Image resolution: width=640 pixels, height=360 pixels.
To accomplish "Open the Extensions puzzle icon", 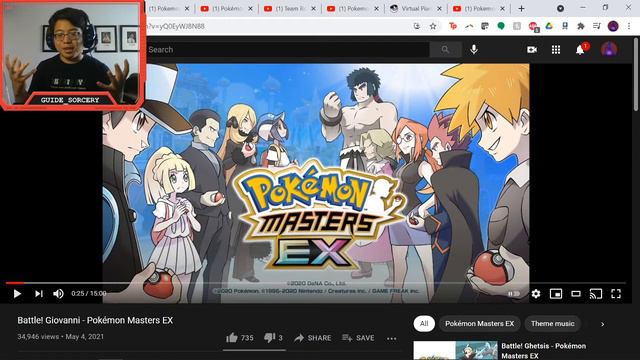I will pyautogui.click(x=581, y=26).
